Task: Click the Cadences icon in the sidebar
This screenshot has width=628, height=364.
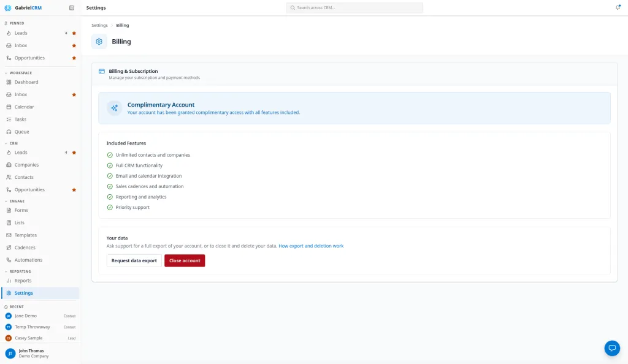Action: [x=9, y=248]
